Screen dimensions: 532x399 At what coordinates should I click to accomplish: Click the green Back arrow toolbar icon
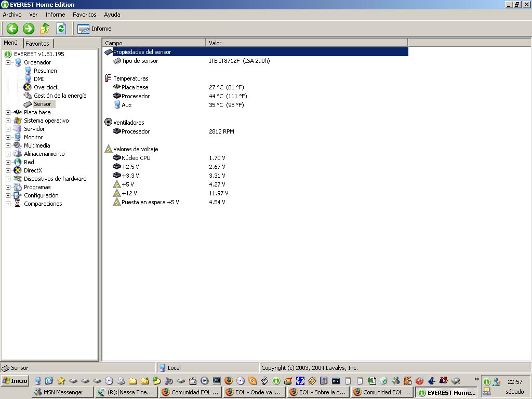point(12,29)
